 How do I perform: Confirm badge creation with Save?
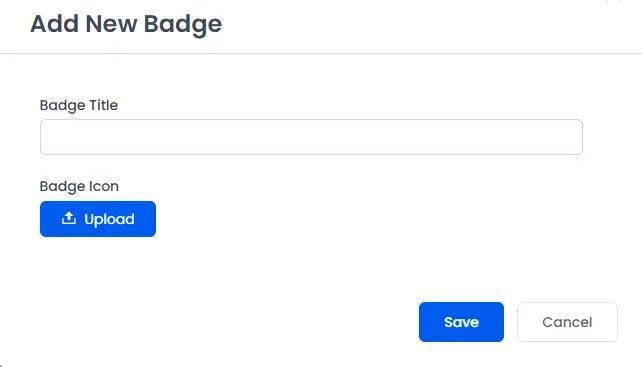[x=461, y=322]
